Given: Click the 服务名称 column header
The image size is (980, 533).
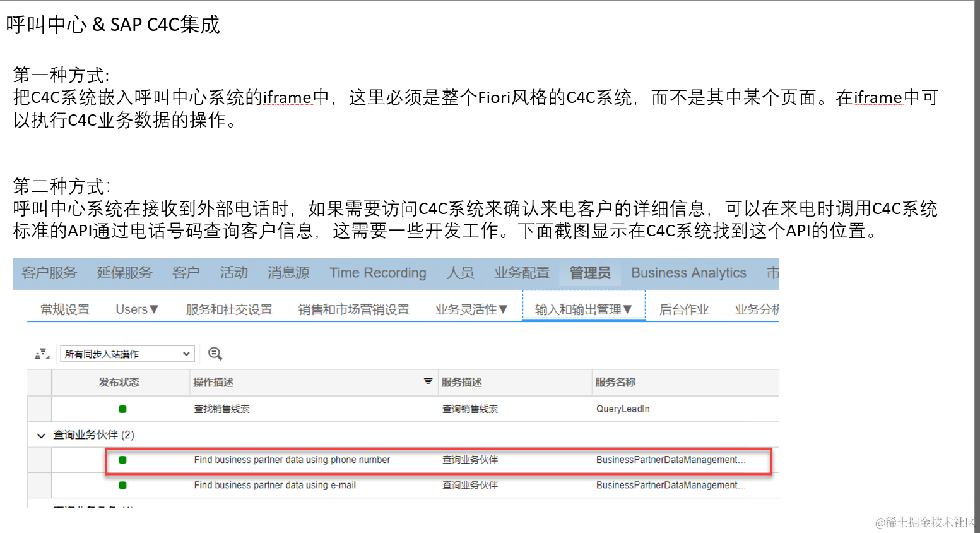Looking at the screenshot, I should pos(615,383).
